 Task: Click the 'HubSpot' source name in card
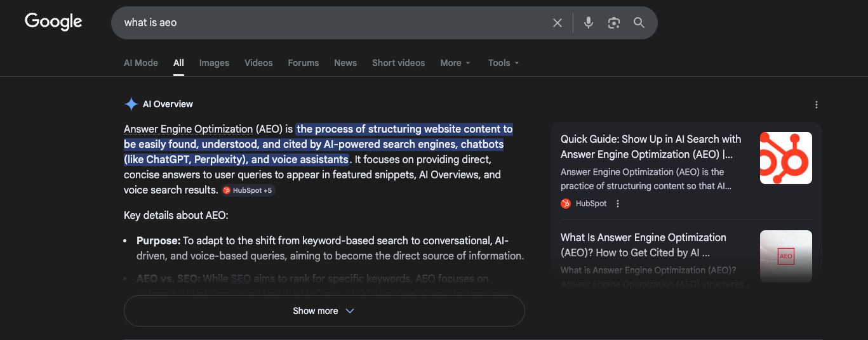click(591, 204)
